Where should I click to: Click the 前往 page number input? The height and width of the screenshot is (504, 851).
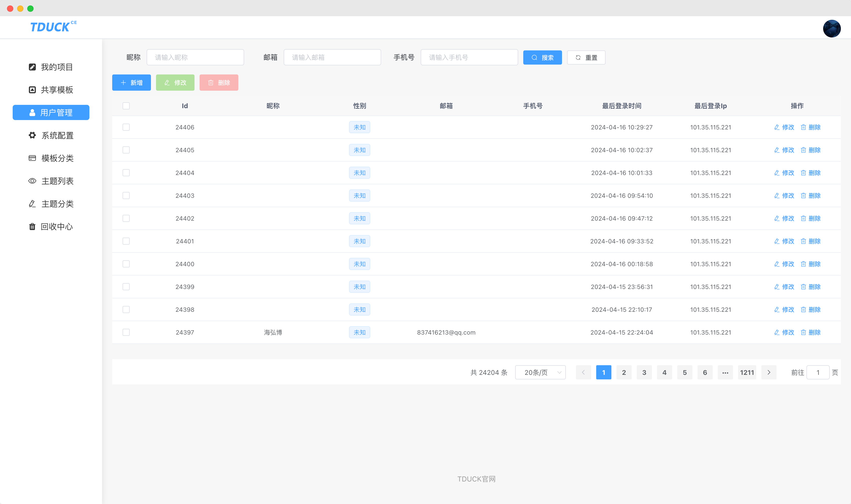coord(818,372)
